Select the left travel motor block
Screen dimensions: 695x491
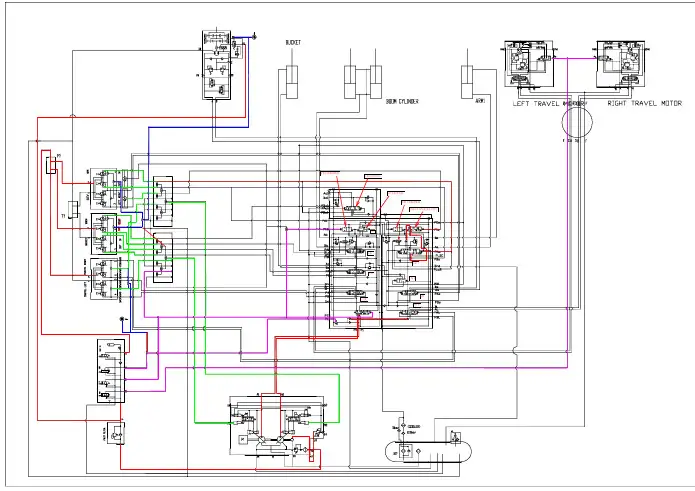[x=529, y=64]
